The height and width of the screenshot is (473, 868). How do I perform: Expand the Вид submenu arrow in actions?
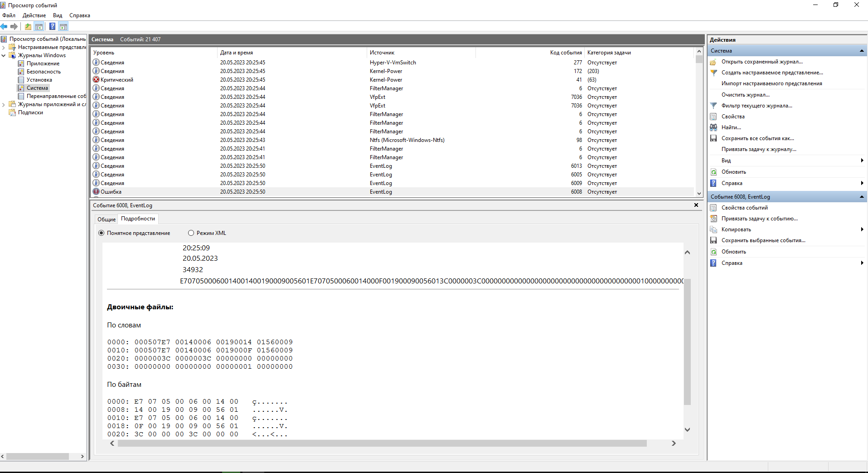[862, 161]
